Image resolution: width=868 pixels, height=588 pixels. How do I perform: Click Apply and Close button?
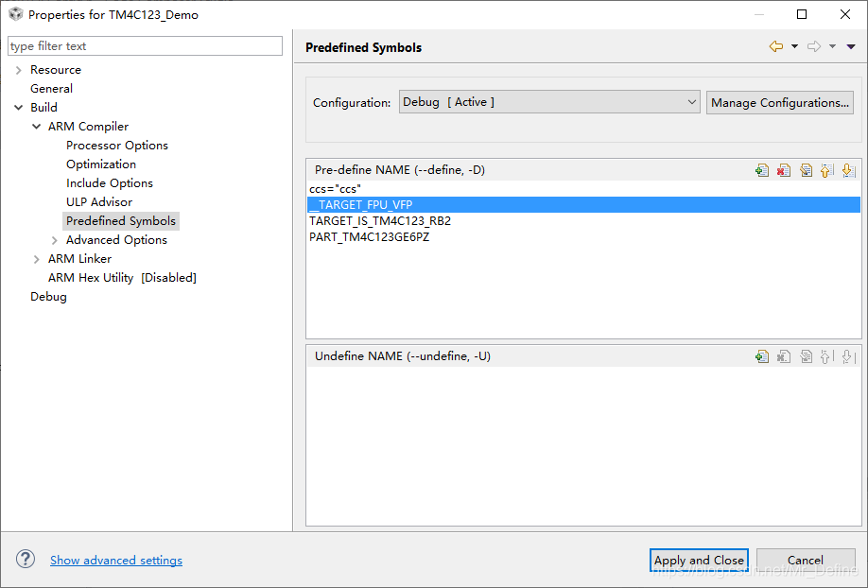[x=699, y=560]
